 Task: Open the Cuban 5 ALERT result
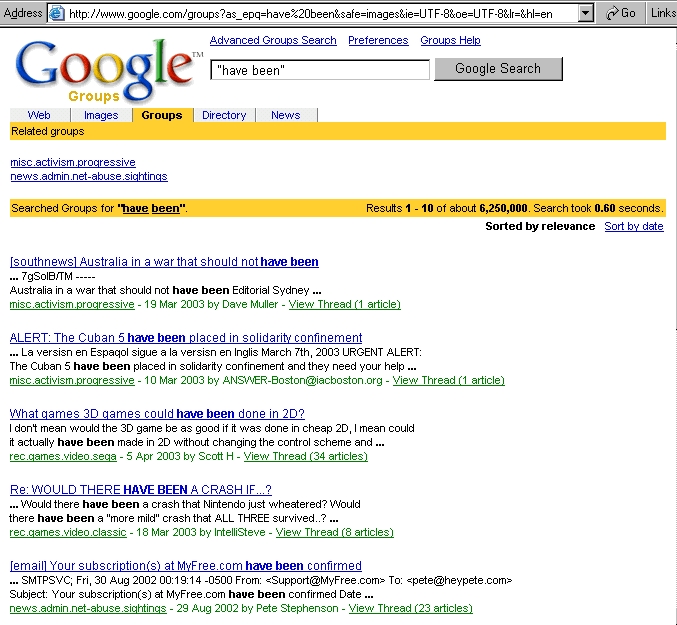(x=186, y=338)
